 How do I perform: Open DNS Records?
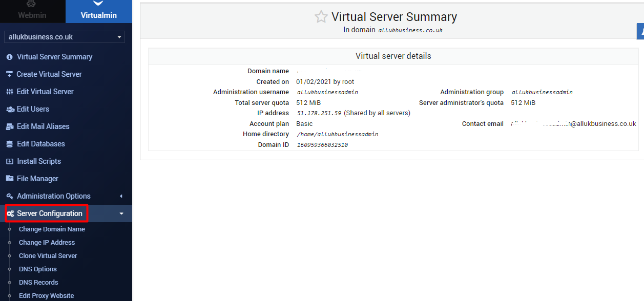click(38, 283)
